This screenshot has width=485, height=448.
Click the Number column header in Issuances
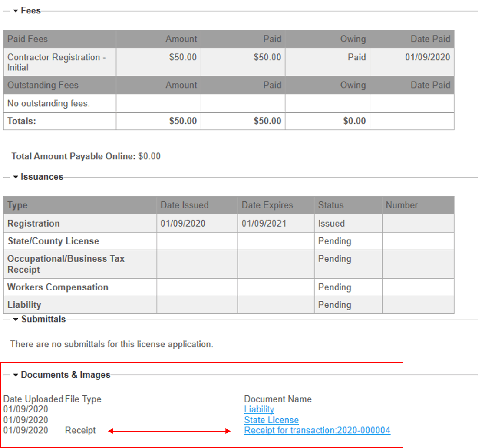[x=401, y=205]
